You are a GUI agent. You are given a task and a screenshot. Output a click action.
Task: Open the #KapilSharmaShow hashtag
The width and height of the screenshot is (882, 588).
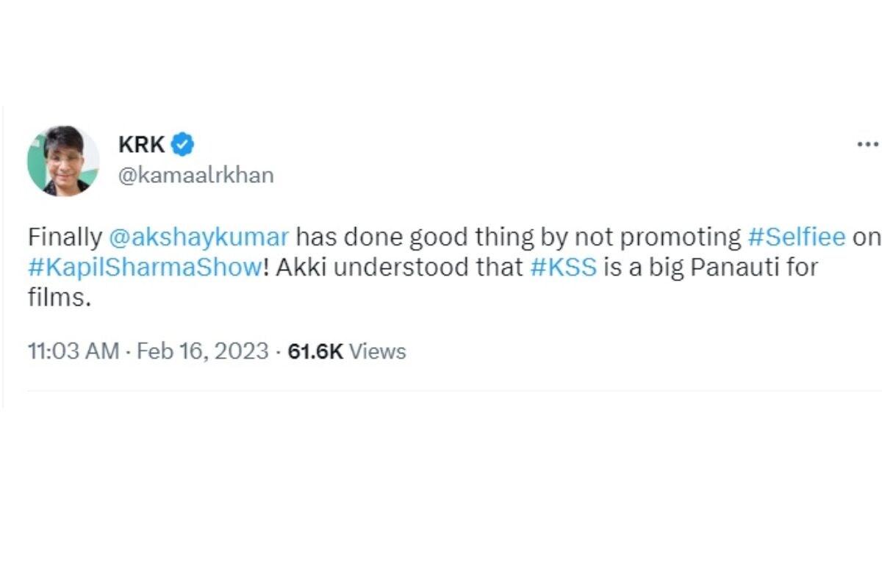pyautogui.click(x=144, y=268)
